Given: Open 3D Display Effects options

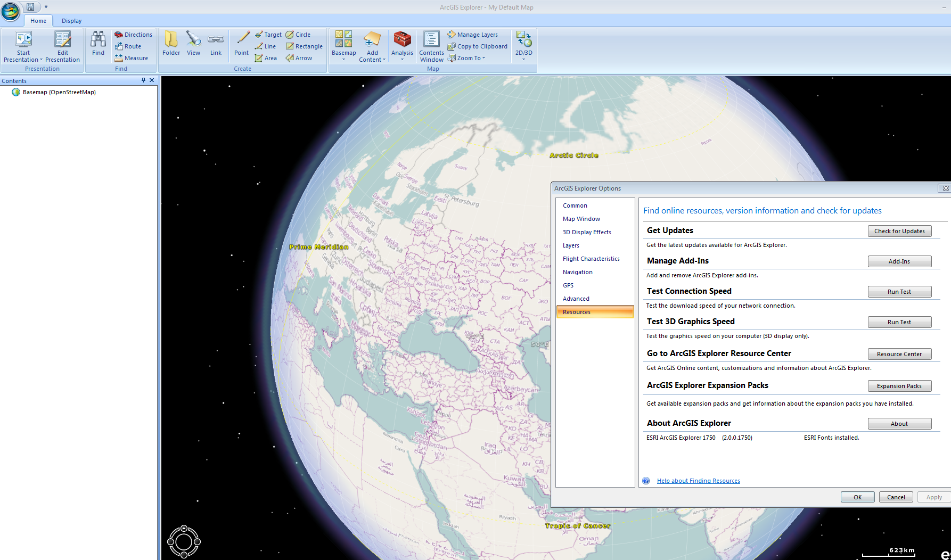Looking at the screenshot, I should click(x=586, y=232).
